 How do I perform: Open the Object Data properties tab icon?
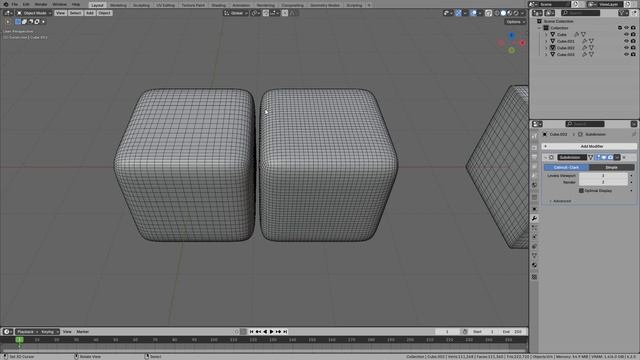pos(534,256)
